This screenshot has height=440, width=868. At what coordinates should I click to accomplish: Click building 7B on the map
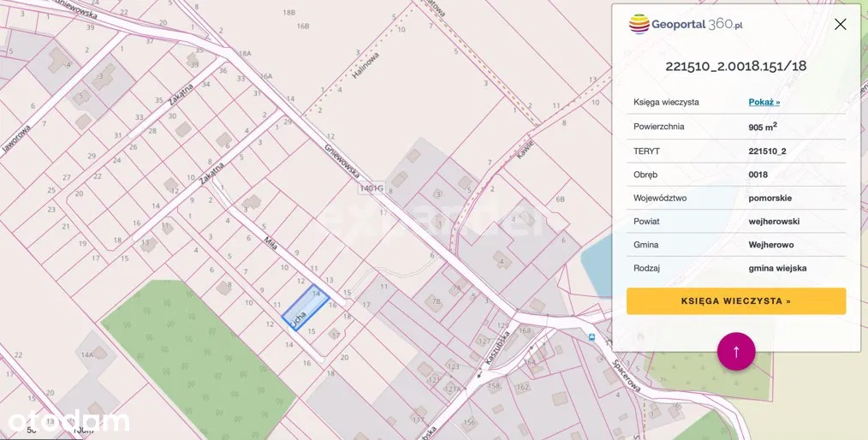click(x=437, y=301)
